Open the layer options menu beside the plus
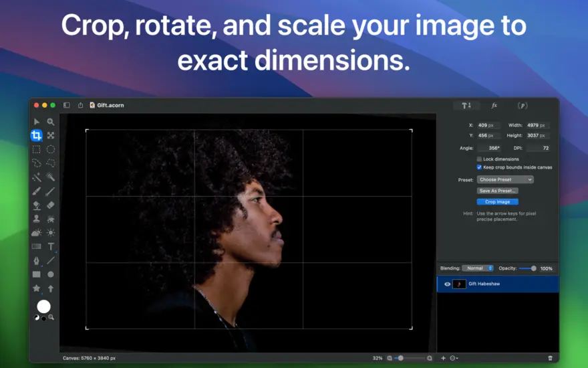 click(454, 358)
